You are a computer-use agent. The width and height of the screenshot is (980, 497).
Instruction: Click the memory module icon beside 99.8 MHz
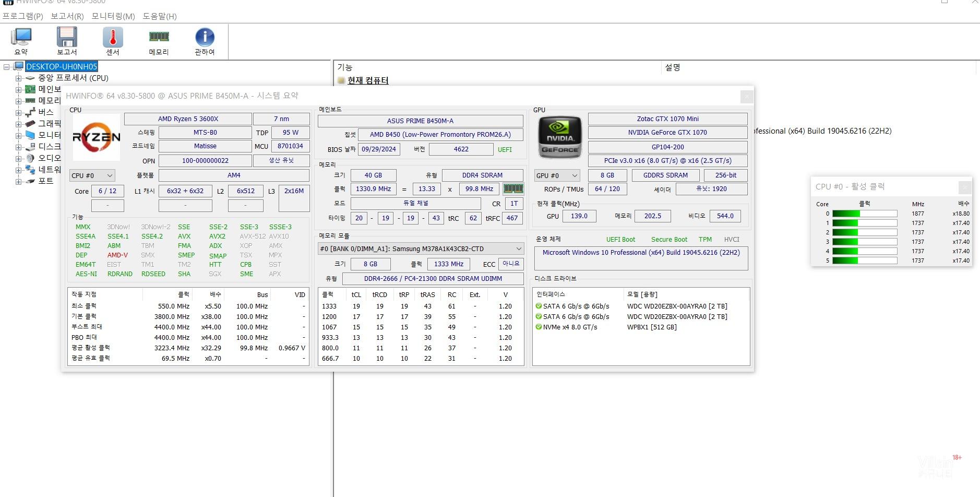(x=513, y=189)
